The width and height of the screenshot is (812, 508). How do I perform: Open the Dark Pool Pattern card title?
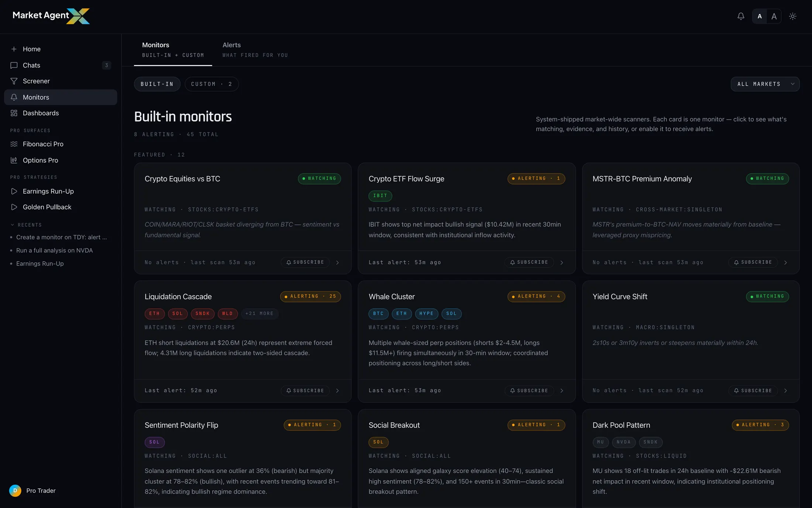(621, 425)
